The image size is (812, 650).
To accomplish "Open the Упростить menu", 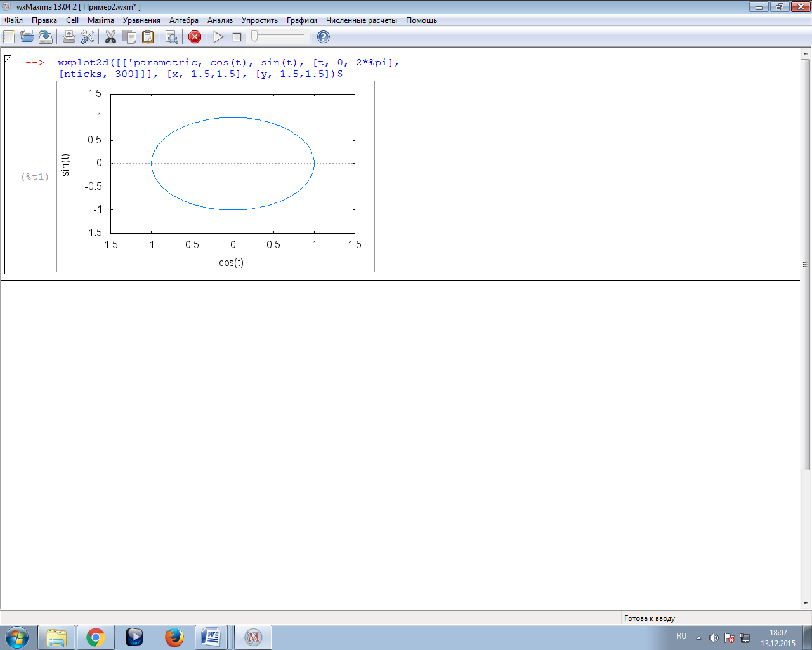I will [x=259, y=20].
